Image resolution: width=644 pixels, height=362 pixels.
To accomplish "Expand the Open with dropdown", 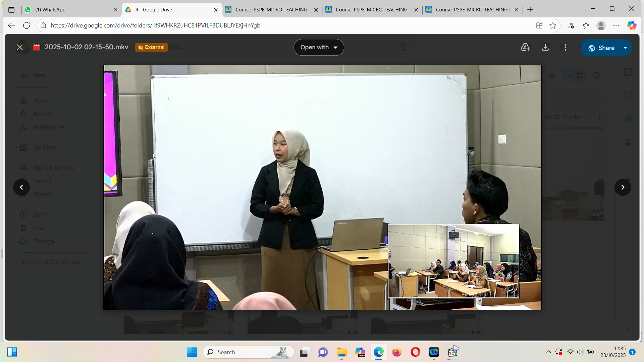I will pos(319,47).
